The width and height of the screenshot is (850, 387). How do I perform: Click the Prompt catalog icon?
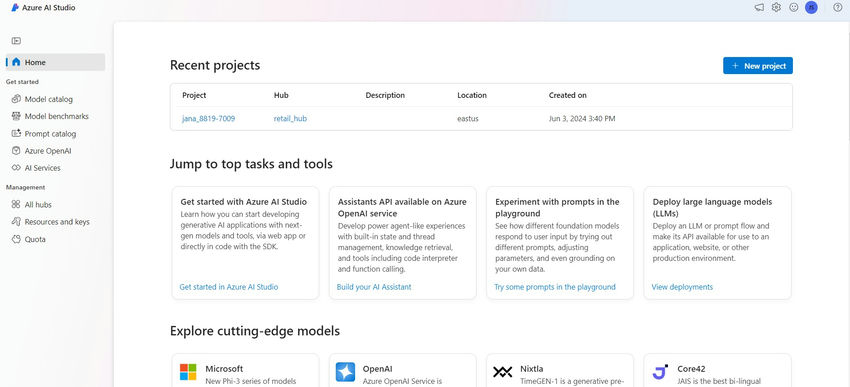point(16,133)
